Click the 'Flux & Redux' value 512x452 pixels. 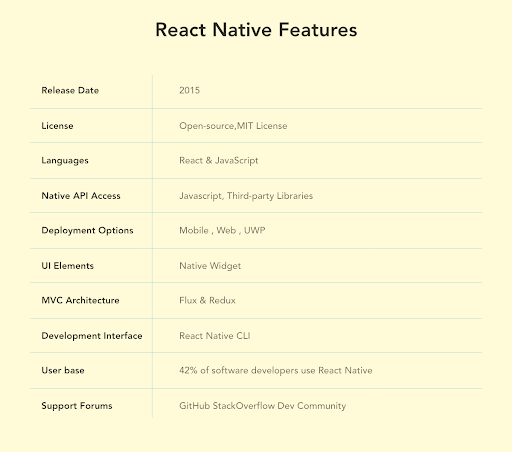click(207, 300)
